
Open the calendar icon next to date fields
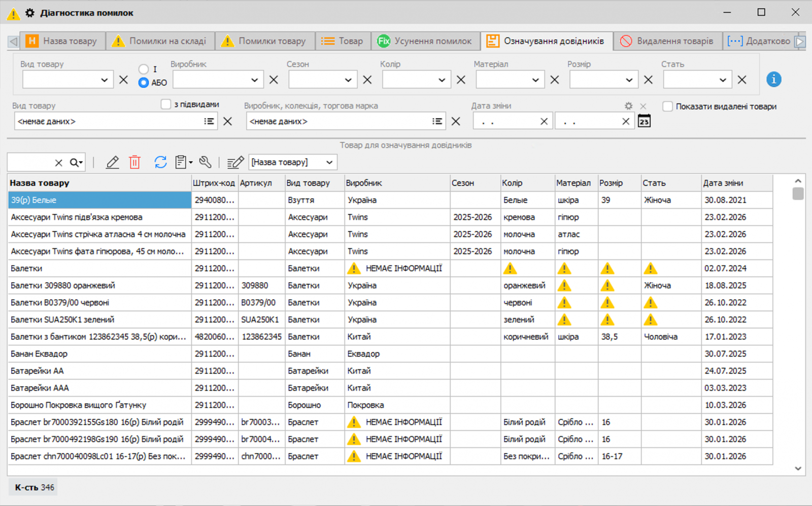tap(644, 121)
